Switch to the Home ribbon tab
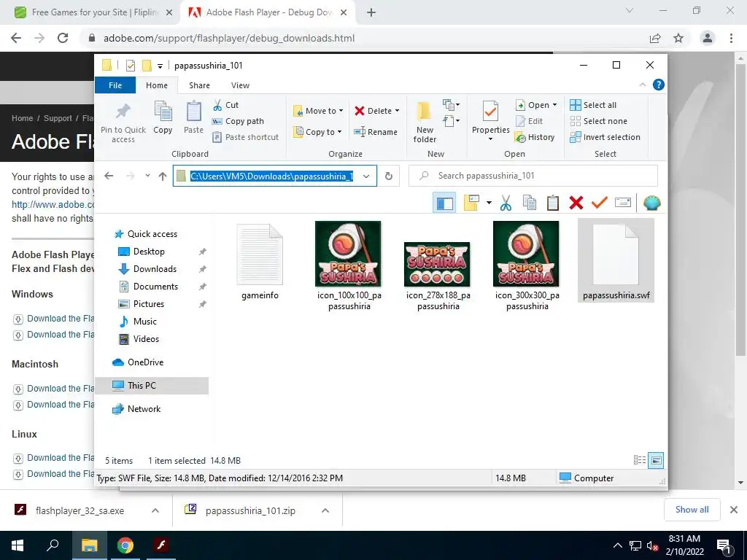This screenshot has width=747, height=560. [157, 85]
